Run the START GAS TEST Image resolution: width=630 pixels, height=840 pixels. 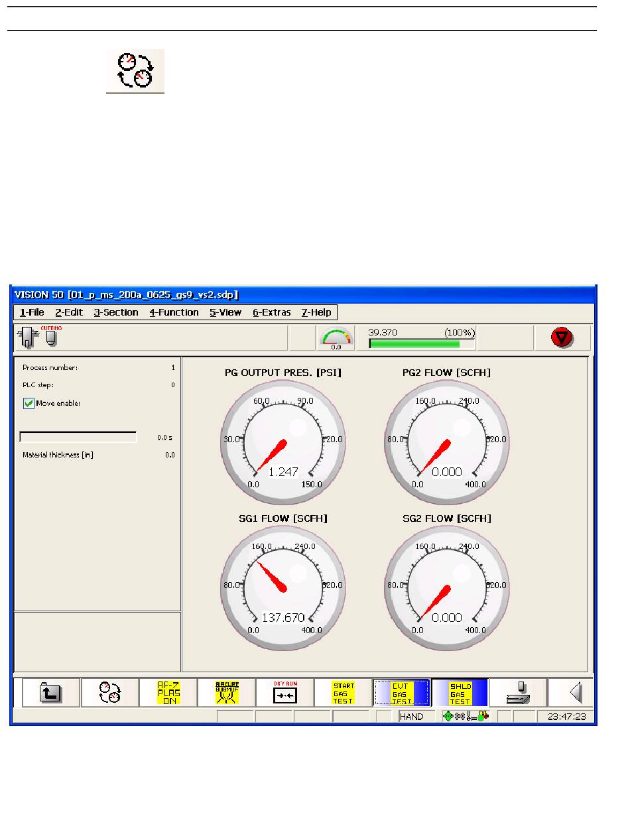(x=344, y=692)
